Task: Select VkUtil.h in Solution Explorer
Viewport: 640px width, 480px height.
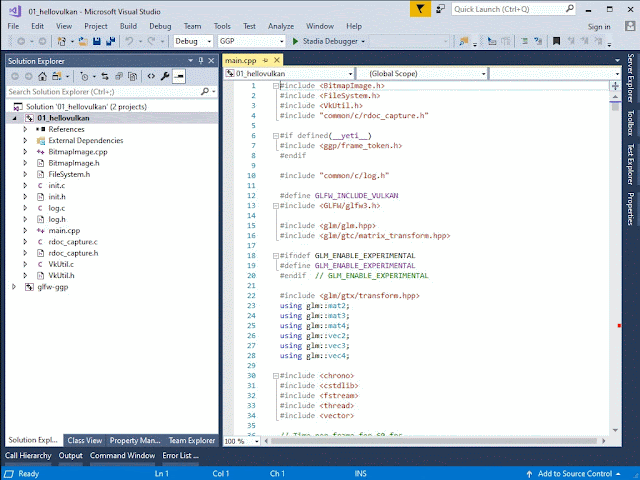Action: pos(61,276)
